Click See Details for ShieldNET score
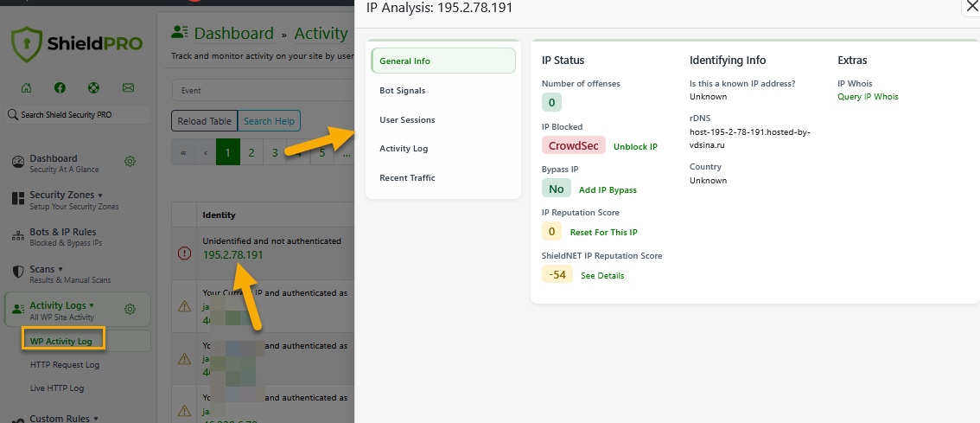980x423 pixels. [602, 275]
